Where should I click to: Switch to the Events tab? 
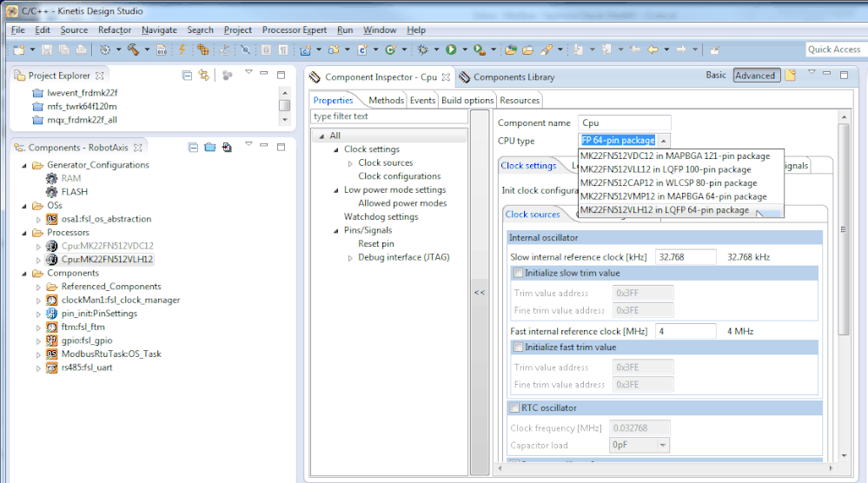pos(422,100)
